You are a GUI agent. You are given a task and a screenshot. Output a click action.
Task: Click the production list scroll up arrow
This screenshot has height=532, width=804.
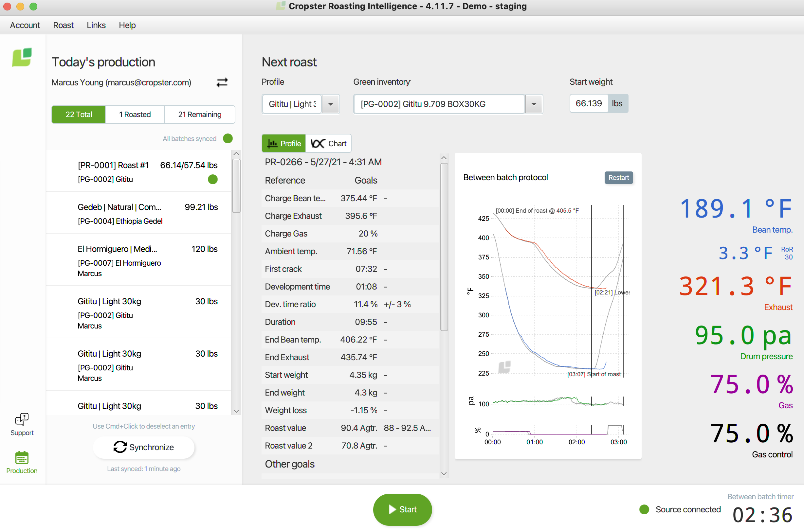pyautogui.click(x=237, y=153)
